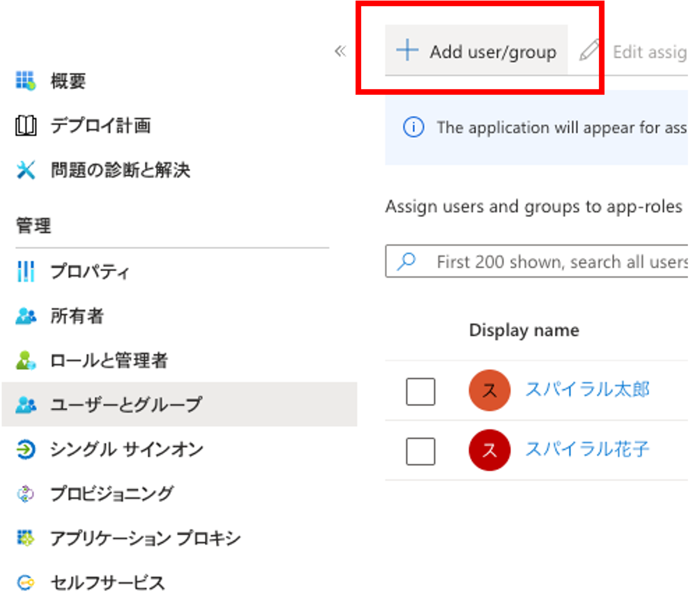The width and height of the screenshot is (689, 616).
Task: Select checkbox for スパイラル太郎
Action: [420, 391]
